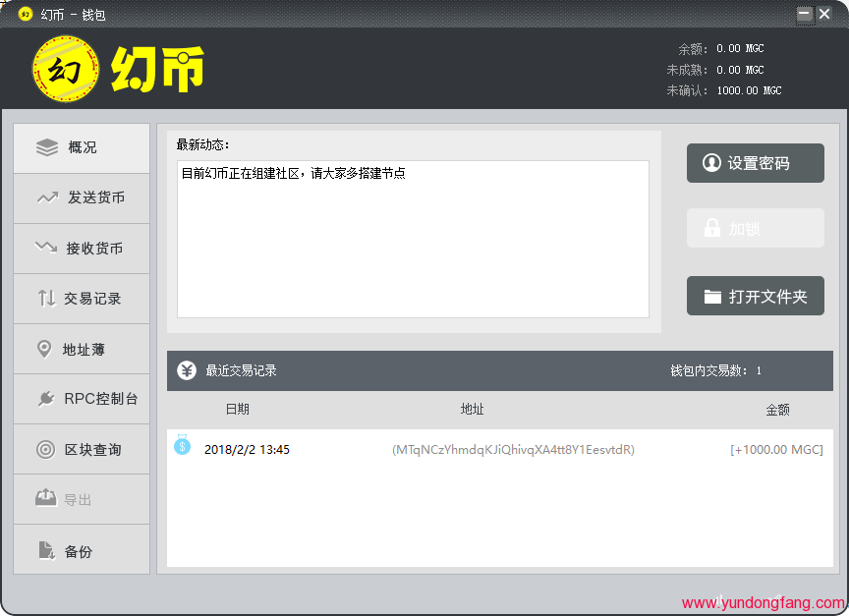The height and width of the screenshot is (616, 849).
Task: Select the 地址薄 sidebar tab
Action: 82,349
